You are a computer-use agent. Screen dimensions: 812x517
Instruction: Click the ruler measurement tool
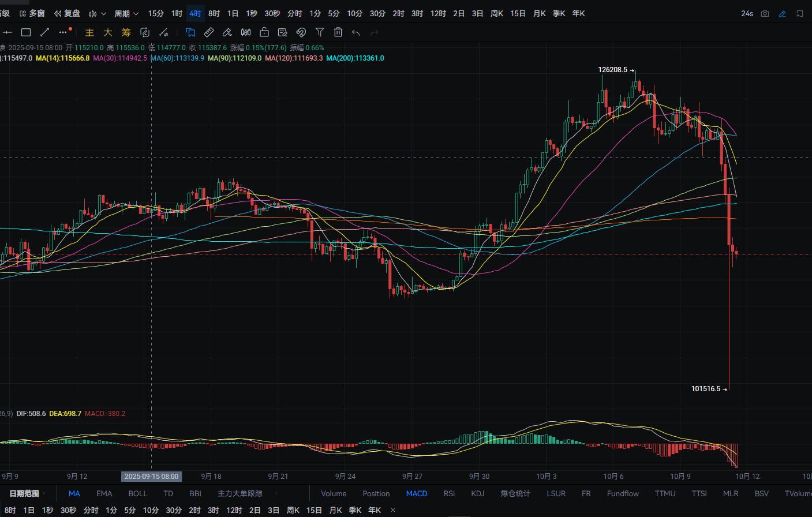pos(209,32)
